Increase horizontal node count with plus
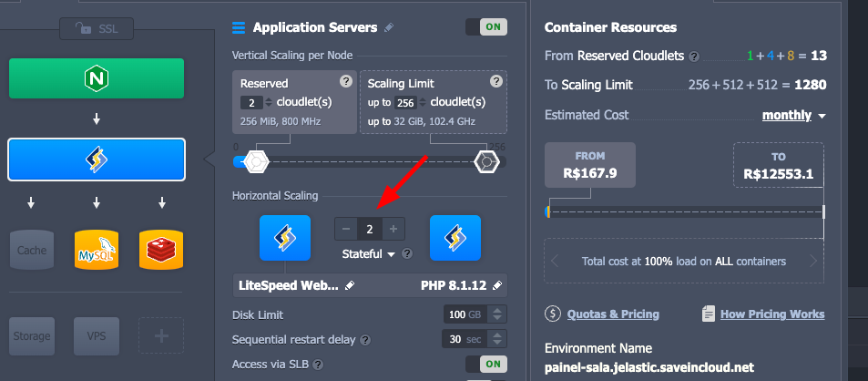 [393, 229]
